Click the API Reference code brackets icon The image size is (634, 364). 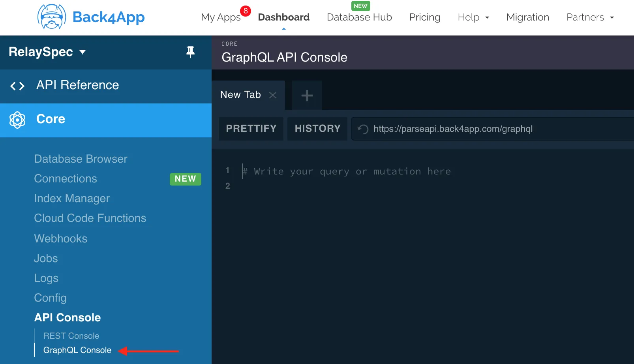17,86
